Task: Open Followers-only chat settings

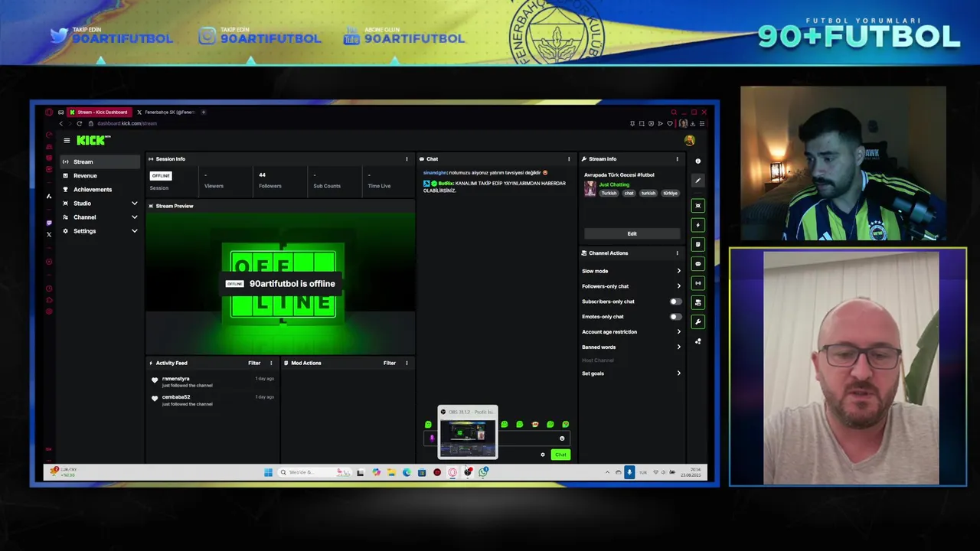Action: [x=631, y=286]
